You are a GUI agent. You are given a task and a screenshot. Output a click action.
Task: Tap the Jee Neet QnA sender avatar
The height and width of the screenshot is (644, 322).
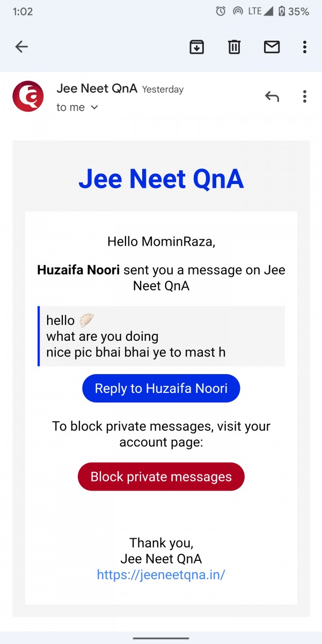coord(28,96)
